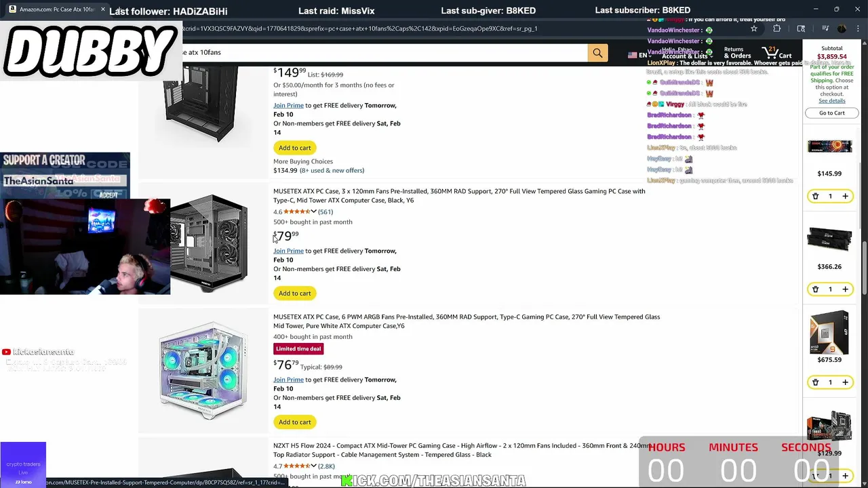Click the Go to Cart button

point(831,113)
